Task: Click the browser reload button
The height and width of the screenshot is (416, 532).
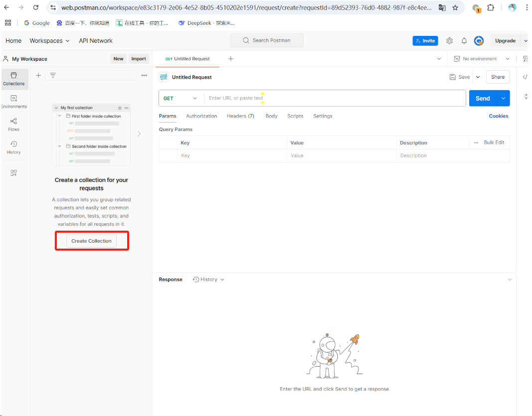Action: [35, 7]
